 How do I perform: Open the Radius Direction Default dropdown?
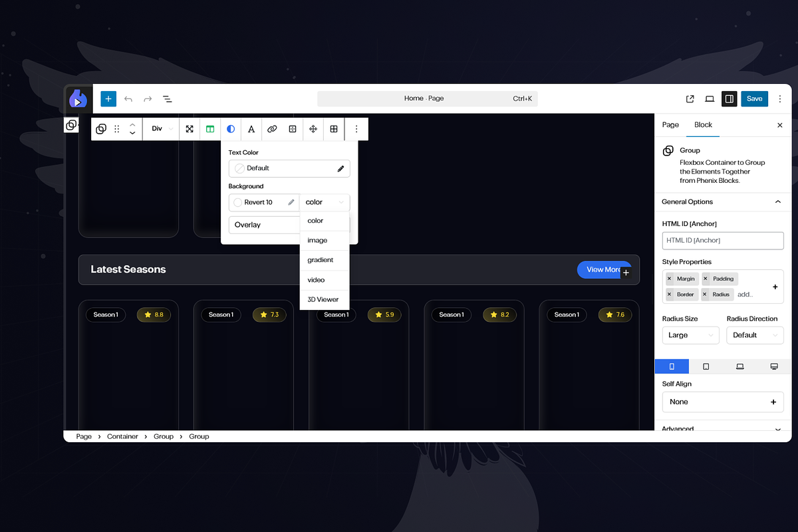pos(755,335)
